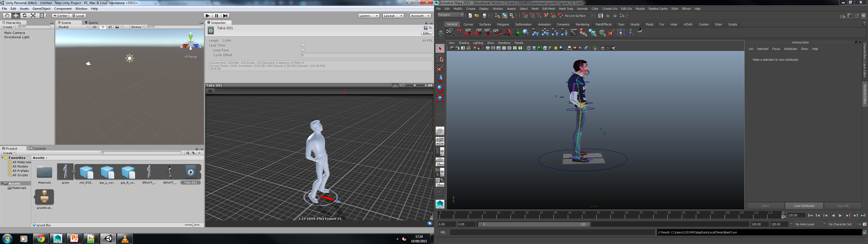Enable Snap to curves magnet icon

532,16
